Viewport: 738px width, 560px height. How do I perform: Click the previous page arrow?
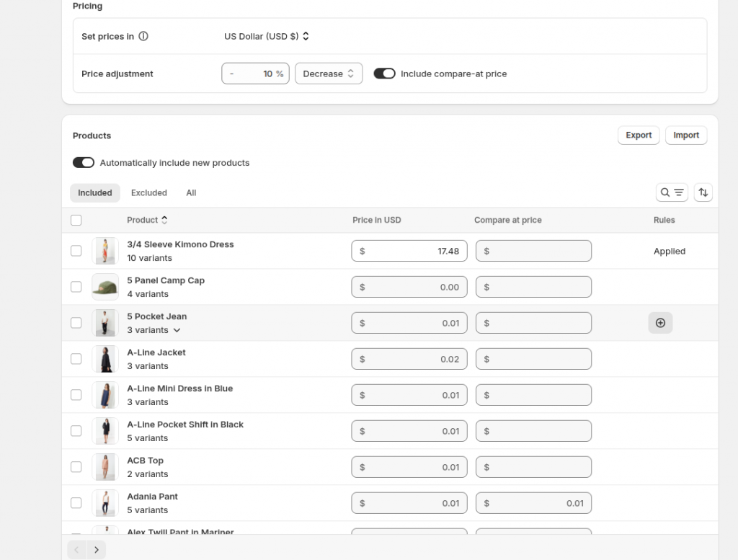(x=76, y=550)
